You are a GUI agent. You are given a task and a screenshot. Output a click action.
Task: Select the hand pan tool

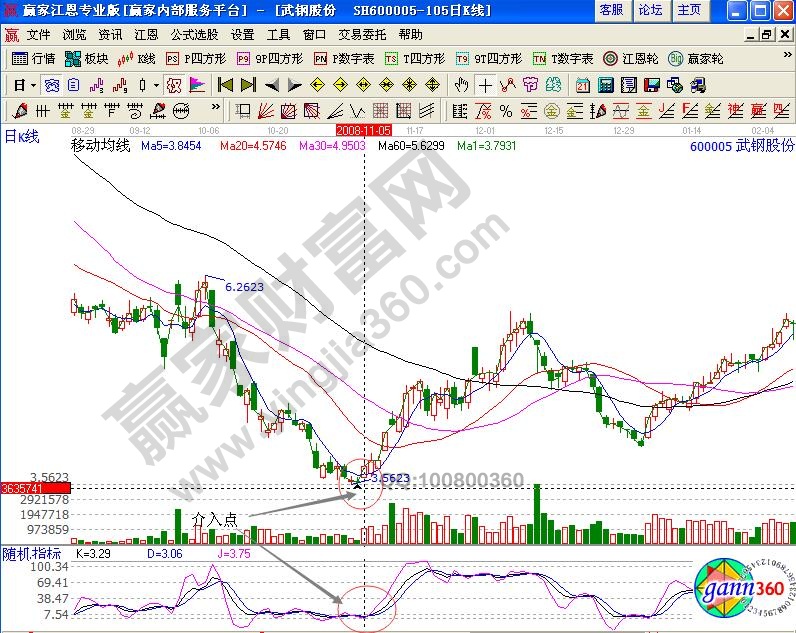click(462, 85)
